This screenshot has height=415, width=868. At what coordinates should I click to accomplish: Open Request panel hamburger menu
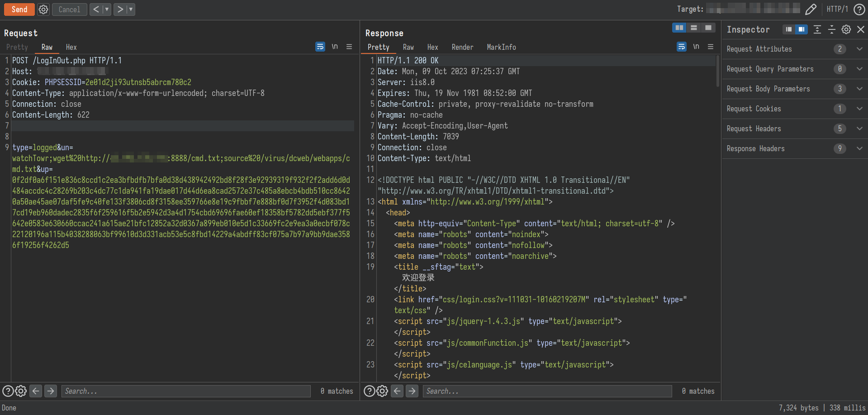349,47
